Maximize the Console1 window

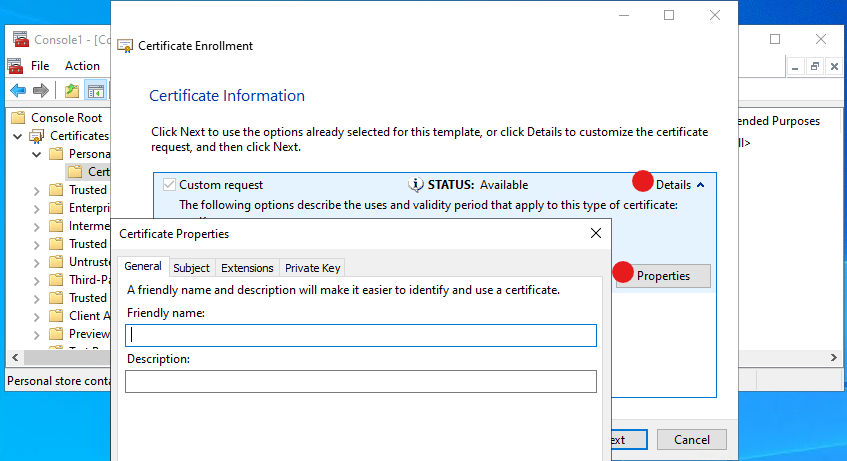pyautogui.click(x=775, y=39)
